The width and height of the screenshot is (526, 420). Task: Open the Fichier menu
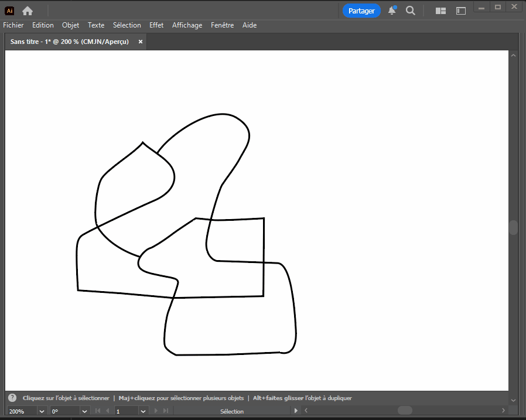(x=13, y=25)
